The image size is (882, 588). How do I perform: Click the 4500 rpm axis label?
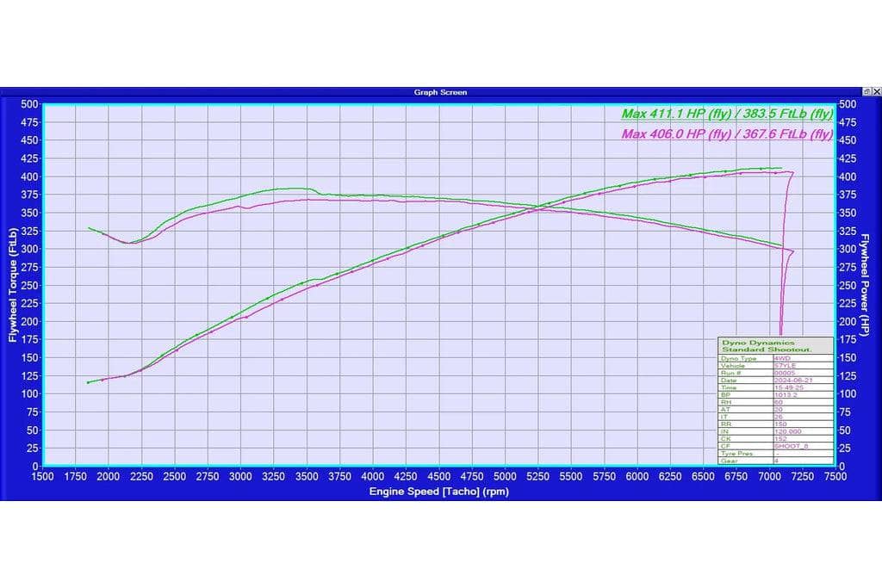point(438,477)
